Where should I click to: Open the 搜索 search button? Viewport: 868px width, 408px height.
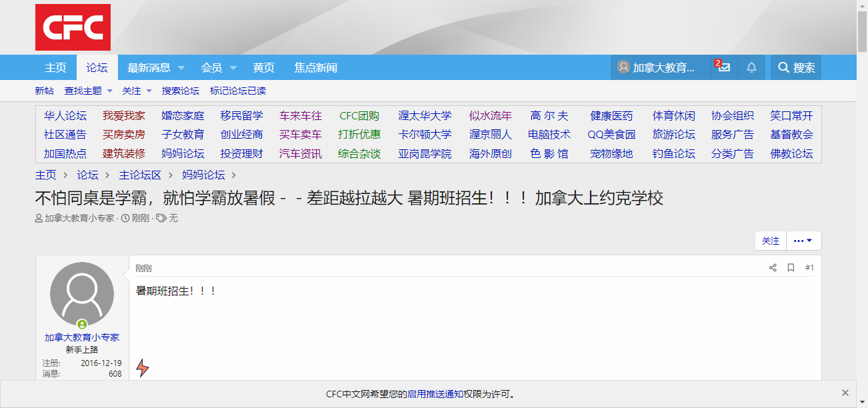click(796, 67)
